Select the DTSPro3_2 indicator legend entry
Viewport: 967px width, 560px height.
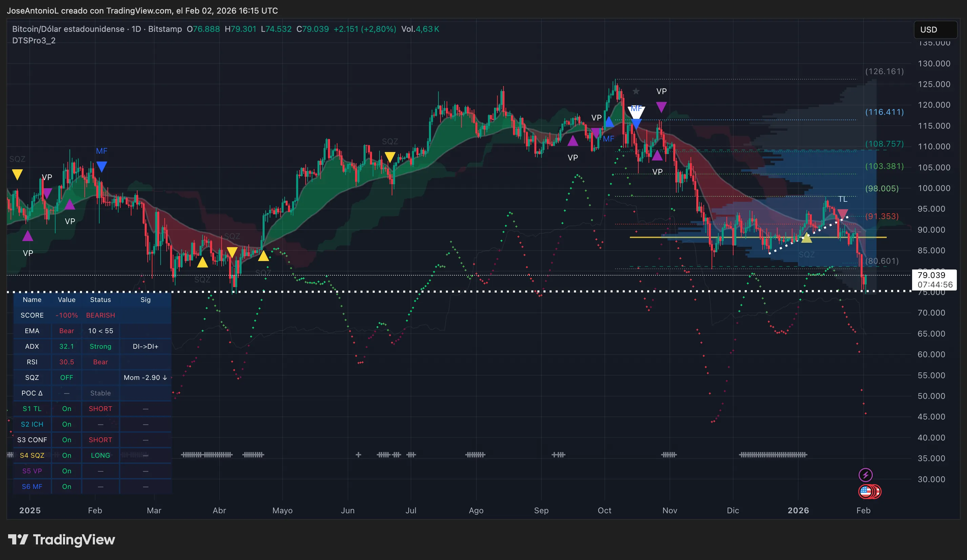[34, 40]
